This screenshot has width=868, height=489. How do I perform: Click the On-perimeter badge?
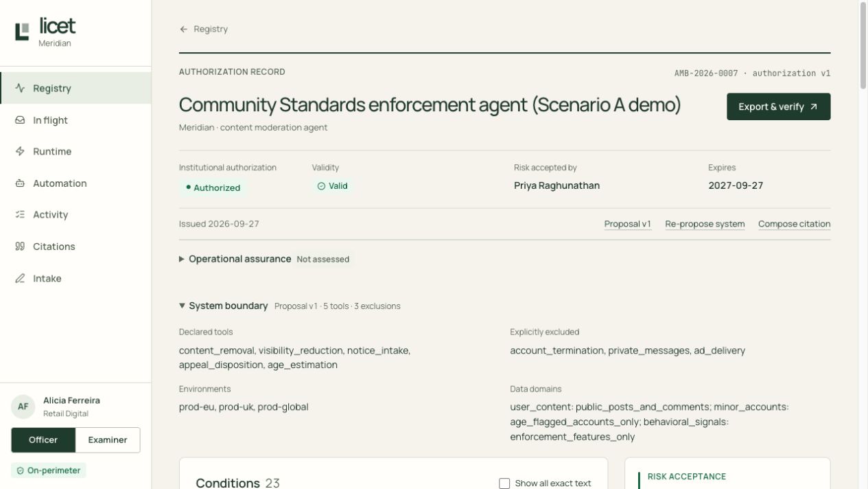tap(49, 470)
